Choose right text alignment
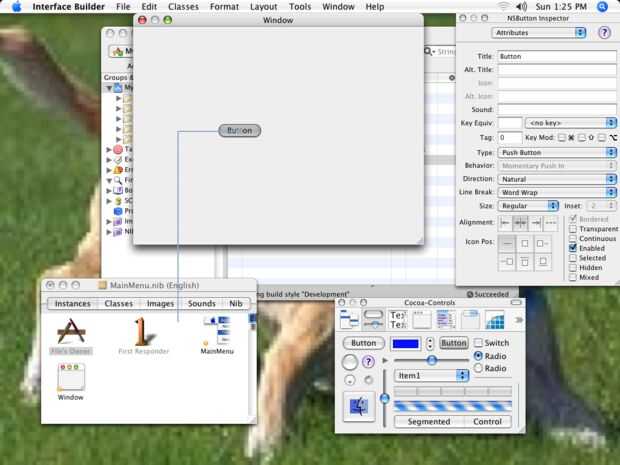The image size is (620, 465). coord(536,223)
